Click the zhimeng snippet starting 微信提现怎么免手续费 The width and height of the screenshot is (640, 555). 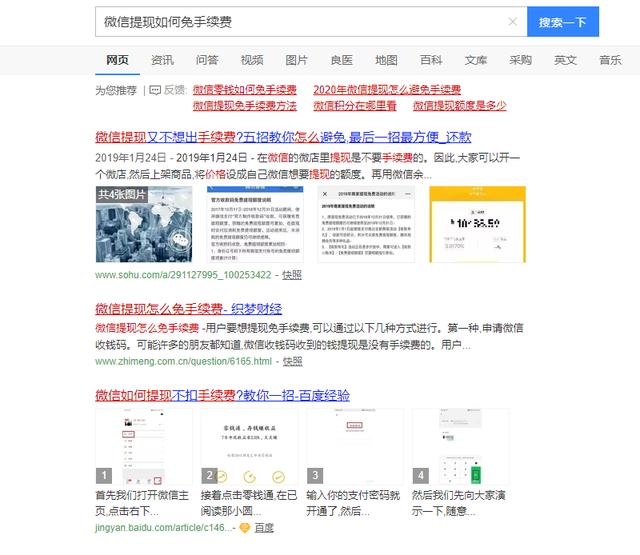point(309,337)
